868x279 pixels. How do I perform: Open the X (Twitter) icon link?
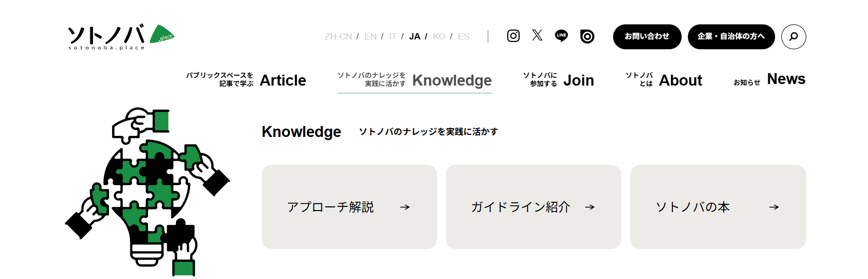[537, 35]
